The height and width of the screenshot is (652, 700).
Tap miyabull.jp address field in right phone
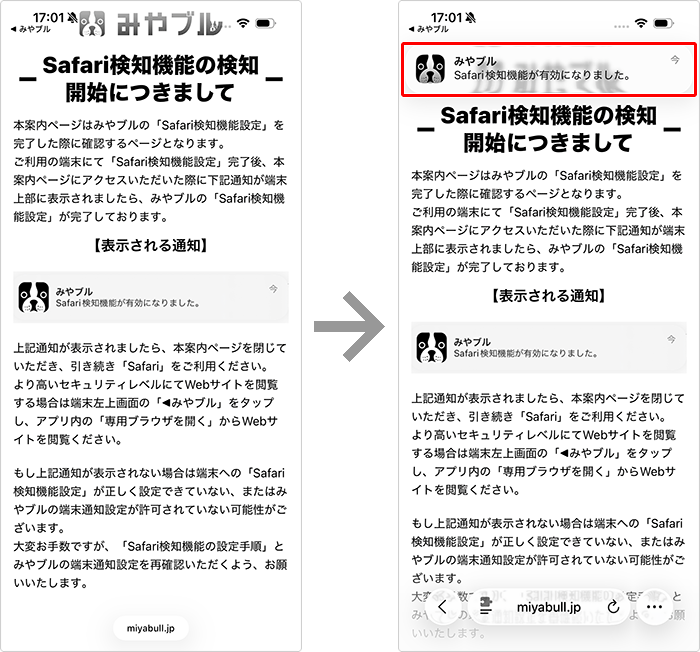pyautogui.click(x=549, y=607)
